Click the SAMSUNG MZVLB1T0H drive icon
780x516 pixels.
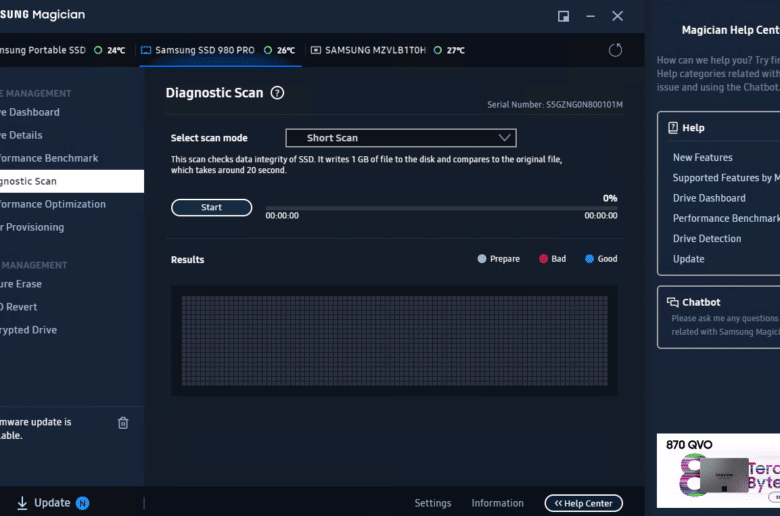tap(316, 50)
